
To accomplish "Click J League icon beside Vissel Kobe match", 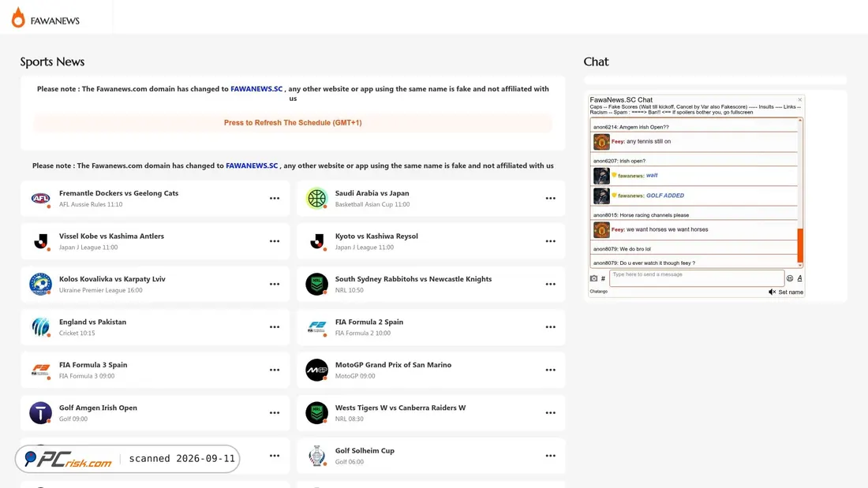I will [x=40, y=241].
